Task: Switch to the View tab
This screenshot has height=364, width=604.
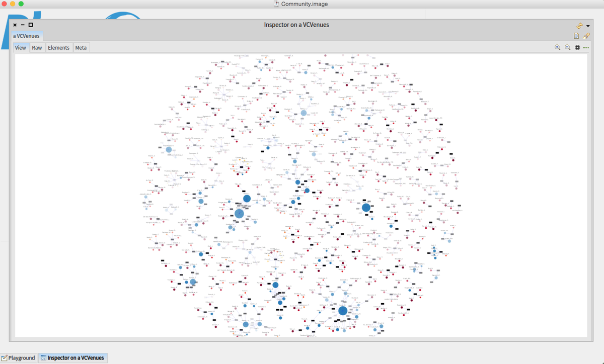Action: 20,48
